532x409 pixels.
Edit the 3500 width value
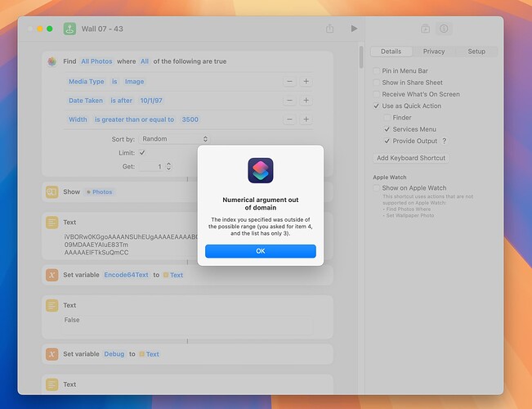pyautogui.click(x=190, y=119)
